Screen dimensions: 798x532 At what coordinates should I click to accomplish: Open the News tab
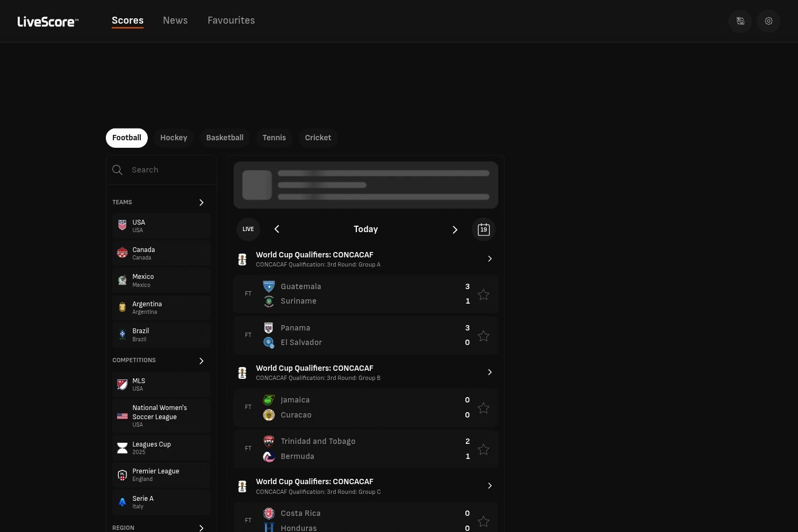[175, 20]
